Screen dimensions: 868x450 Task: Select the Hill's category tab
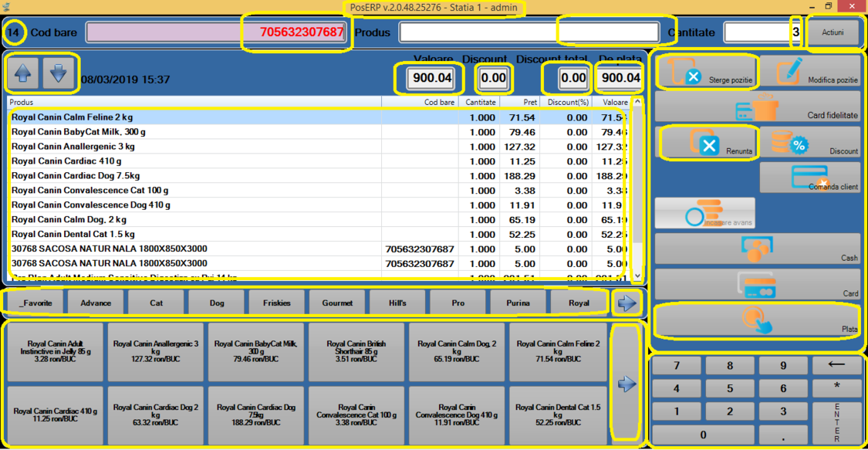pyautogui.click(x=397, y=303)
